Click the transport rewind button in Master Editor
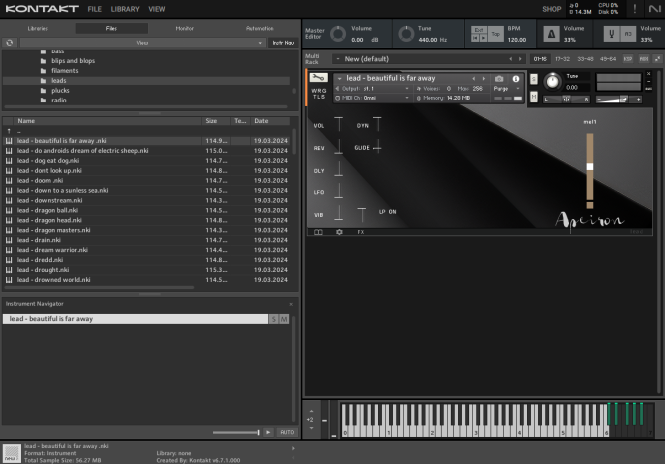The width and height of the screenshot is (665, 464). tap(475, 38)
